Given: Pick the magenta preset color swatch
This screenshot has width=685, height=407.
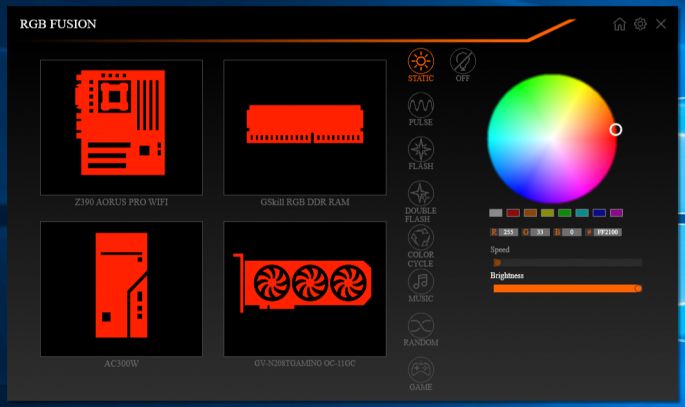Looking at the screenshot, I should (616, 213).
